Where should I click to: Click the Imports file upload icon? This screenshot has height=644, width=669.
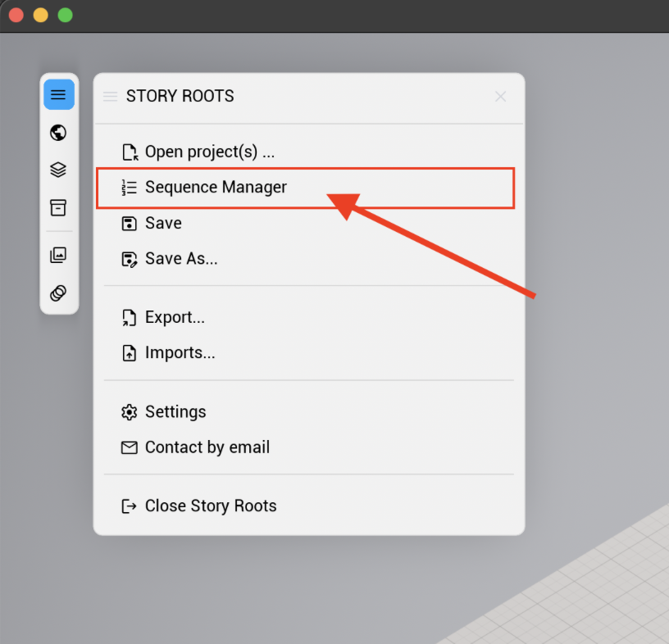(x=130, y=353)
